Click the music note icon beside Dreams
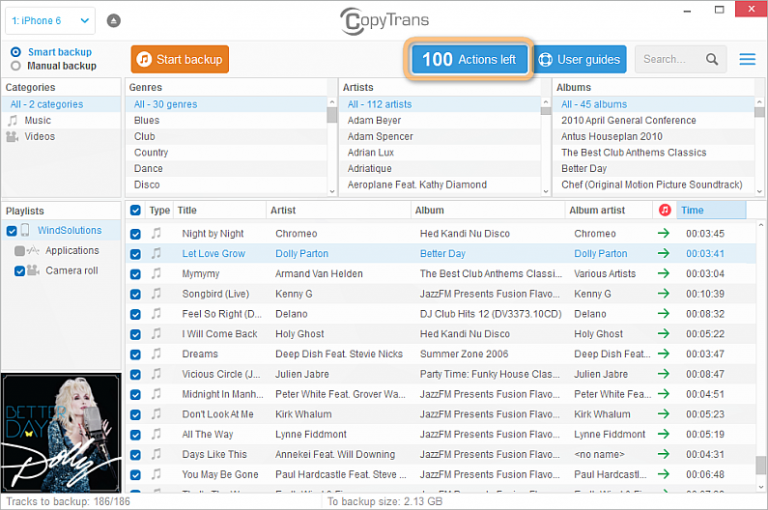The height and width of the screenshot is (510, 768). [x=156, y=354]
